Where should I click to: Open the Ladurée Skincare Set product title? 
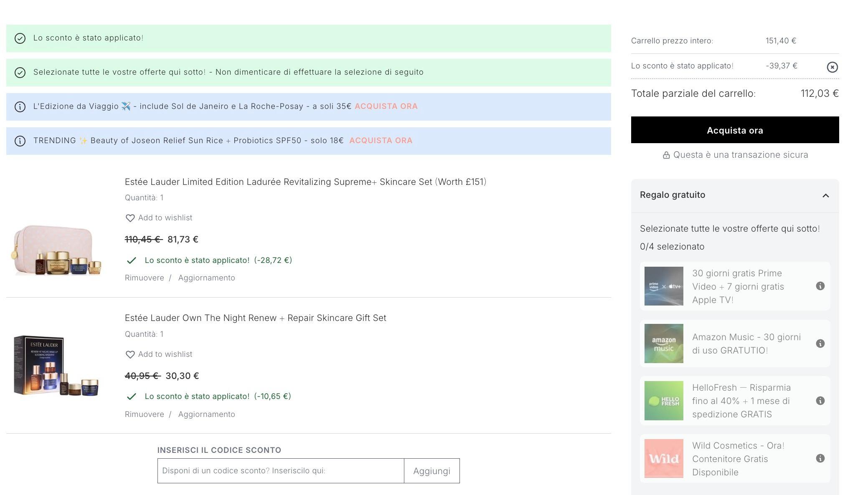(305, 182)
